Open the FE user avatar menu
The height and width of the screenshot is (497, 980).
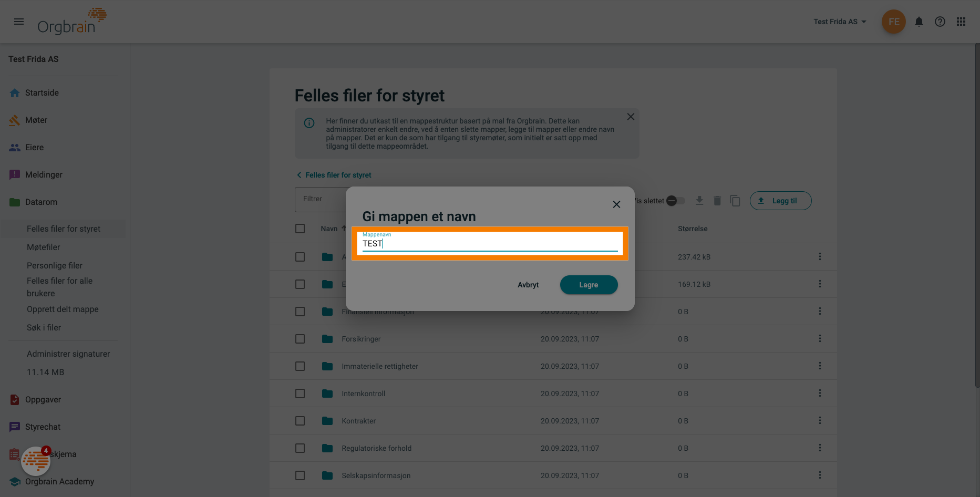(893, 22)
